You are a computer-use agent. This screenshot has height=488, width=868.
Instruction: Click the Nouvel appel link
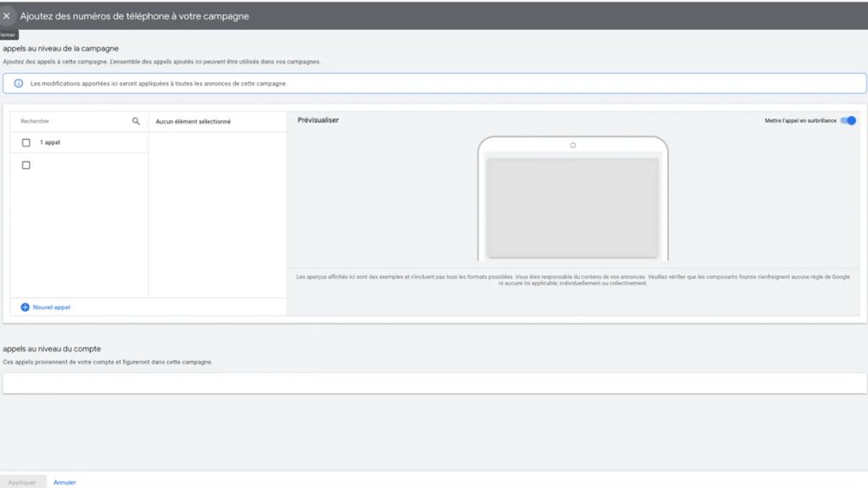[52, 307]
